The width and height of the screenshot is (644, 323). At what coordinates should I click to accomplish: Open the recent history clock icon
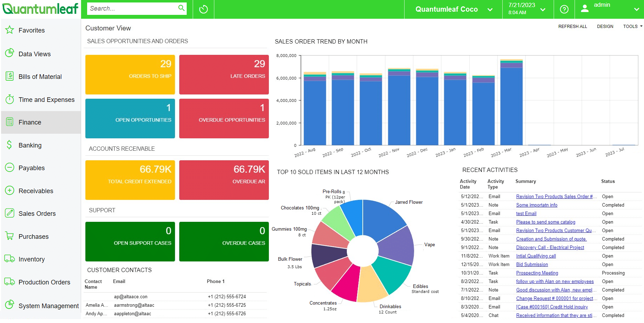(x=203, y=9)
